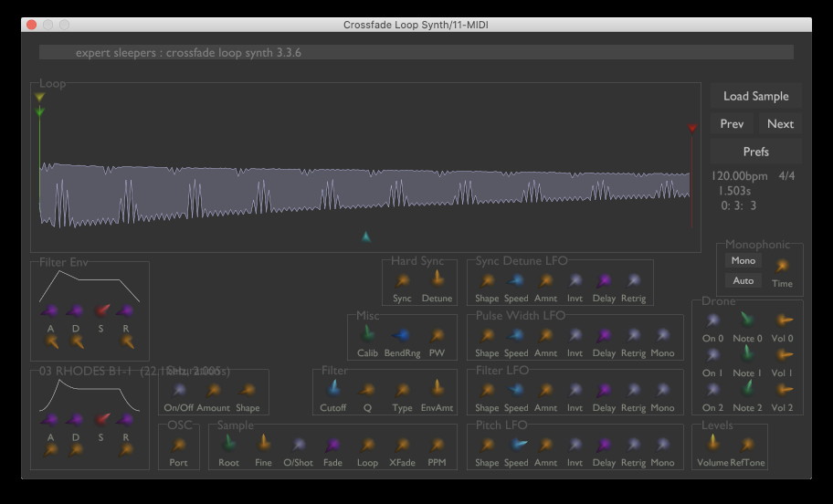Click the Pitch LFO Speed knob

(518, 445)
